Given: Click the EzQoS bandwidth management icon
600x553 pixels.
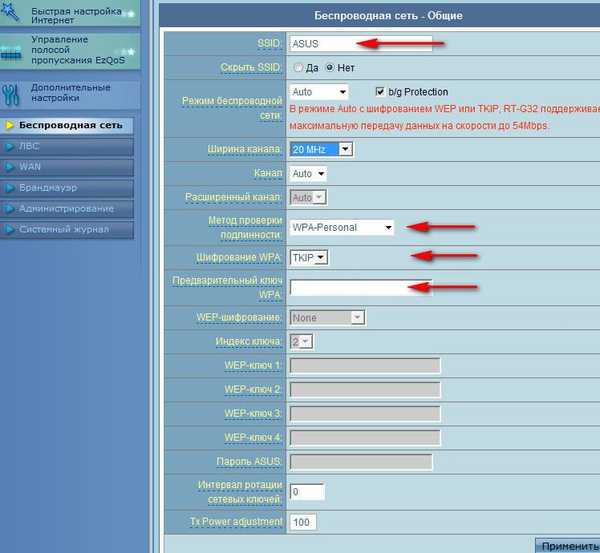Looking at the screenshot, I should click(x=11, y=52).
